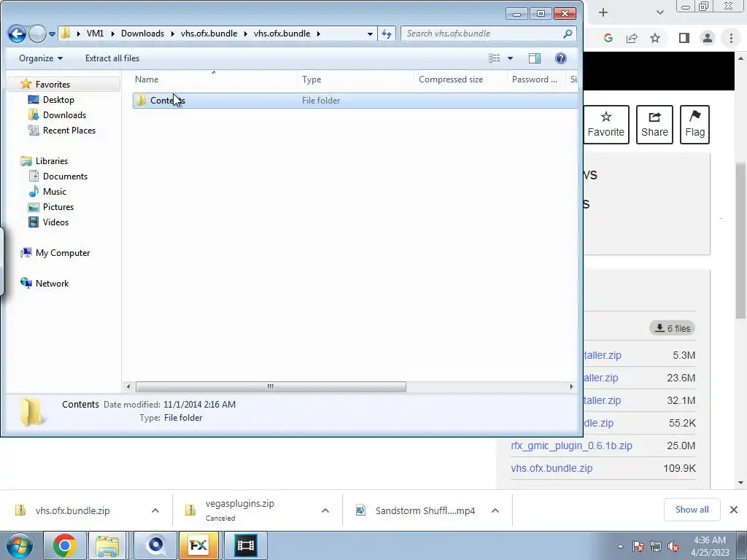This screenshot has height=560, width=747.
Task: Sort by the Name column
Action: (214, 79)
